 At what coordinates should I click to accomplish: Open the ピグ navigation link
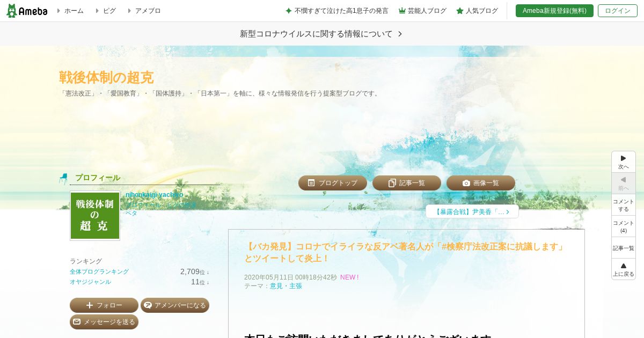tap(109, 11)
